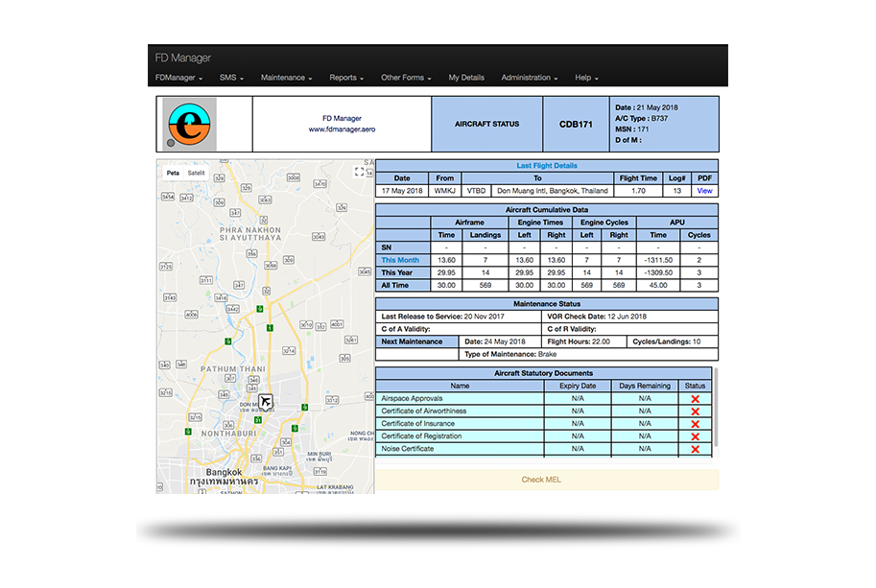This screenshot has height=588, width=876.
Task: Click the FD Manager logo image
Action: pyautogui.click(x=189, y=124)
